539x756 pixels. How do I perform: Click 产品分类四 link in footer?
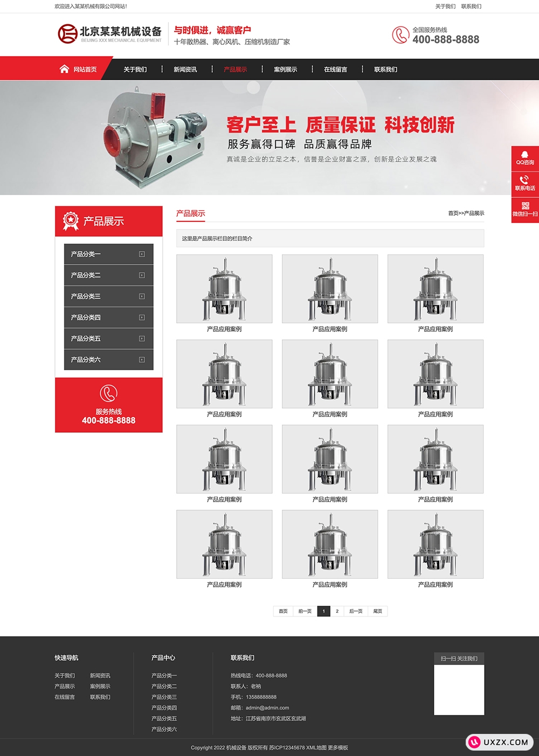tap(164, 708)
